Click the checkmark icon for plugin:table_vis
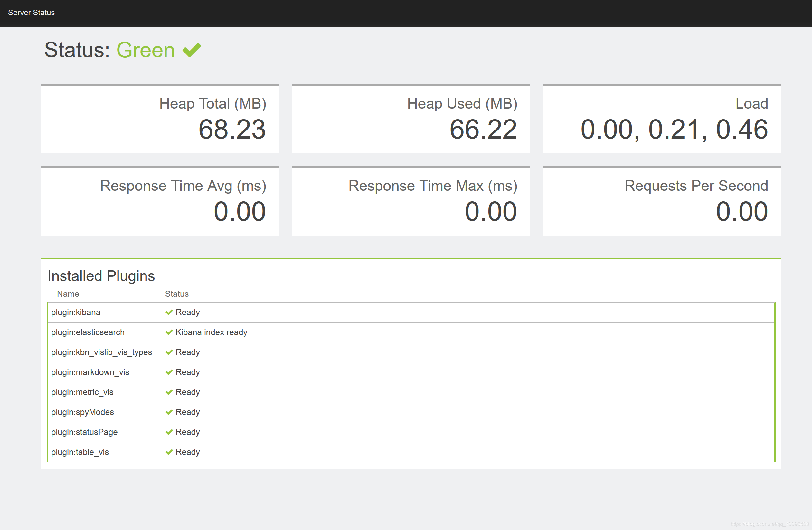The image size is (812, 530). tap(169, 452)
